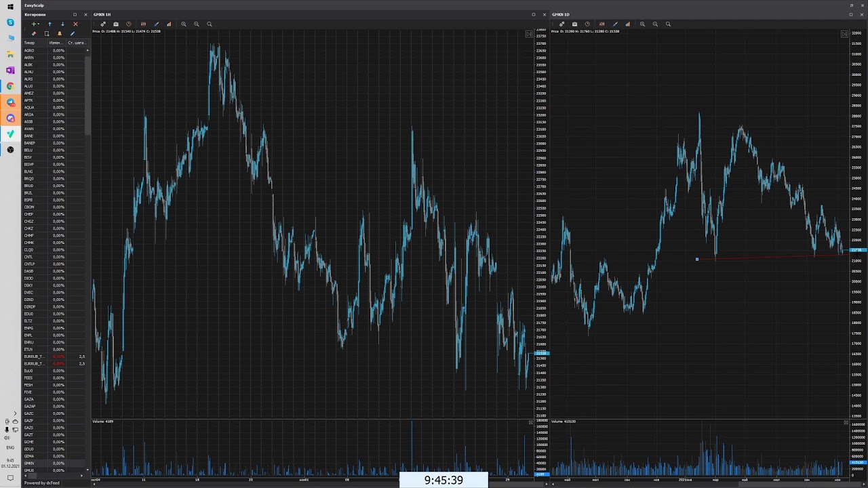Select the DSKY ticker row
The width and height of the screenshot is (868, 488).
54,285
